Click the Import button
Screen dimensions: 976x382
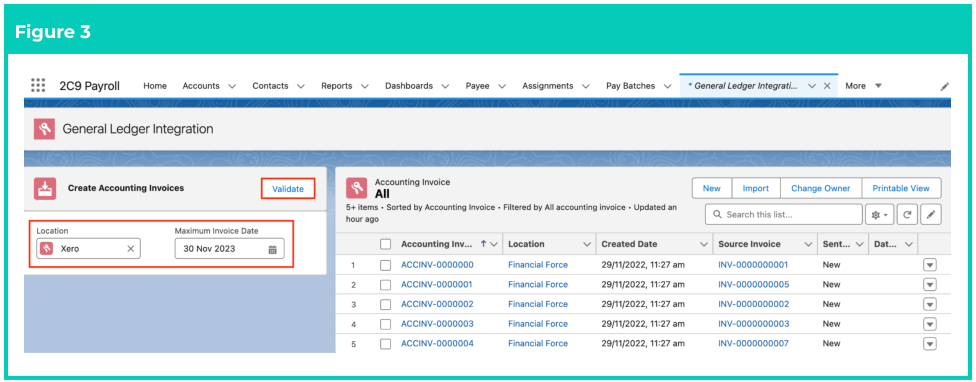coord(756,188)
